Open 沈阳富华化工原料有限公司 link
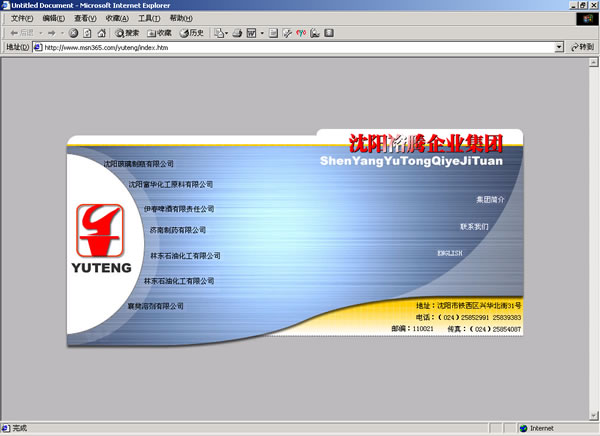600x436 pixels. tap(171, 185)
